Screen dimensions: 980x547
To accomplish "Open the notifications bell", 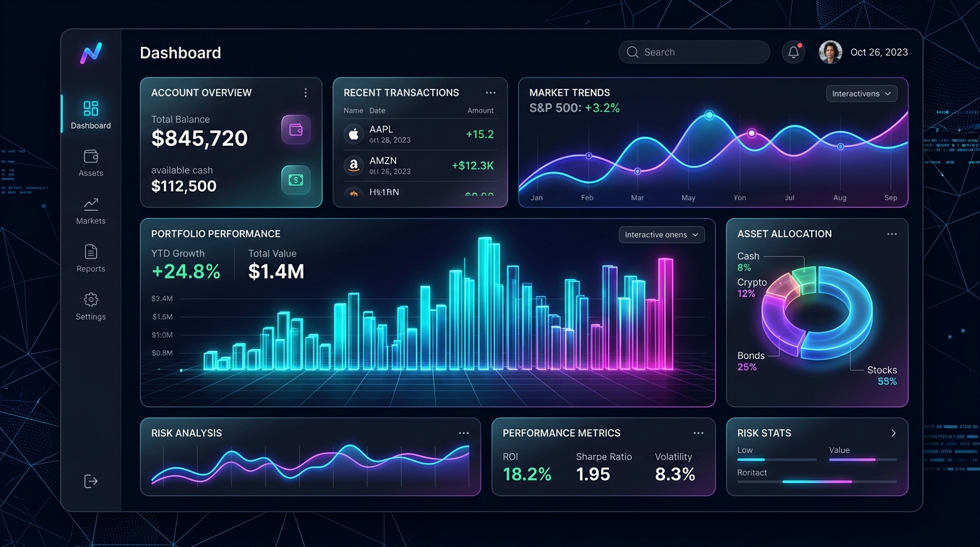I will (x=793, y=52).
